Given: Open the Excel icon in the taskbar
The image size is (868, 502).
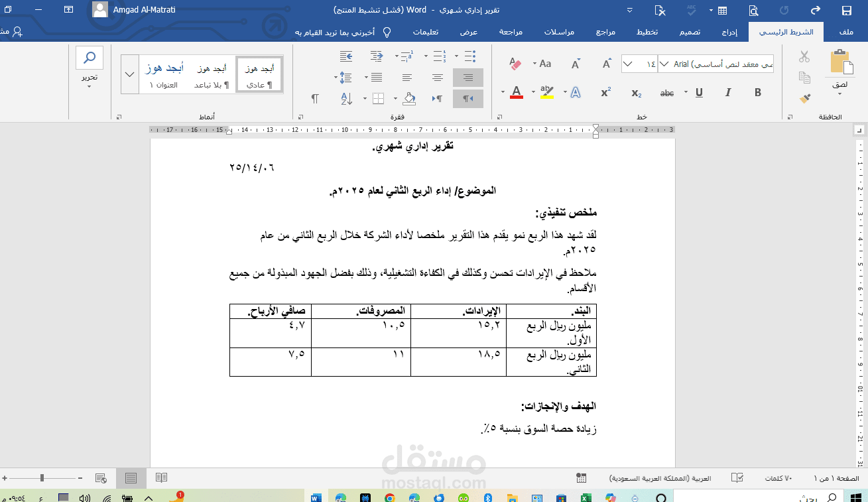Looking at the screenshot, I should tap(586, 497).
